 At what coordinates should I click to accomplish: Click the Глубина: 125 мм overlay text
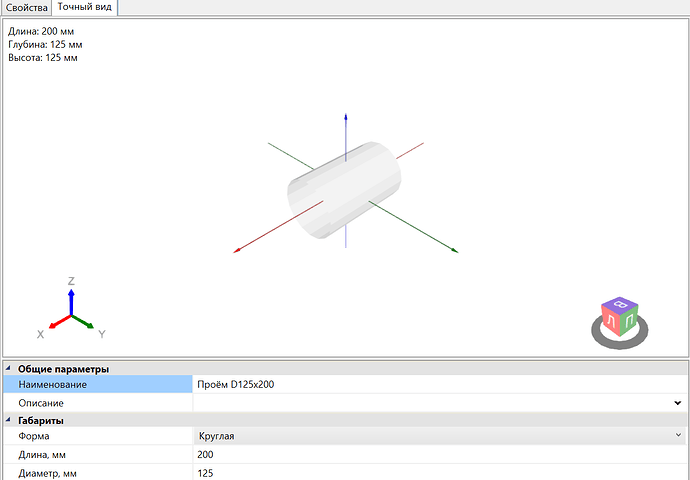click(x=45, y=45)
